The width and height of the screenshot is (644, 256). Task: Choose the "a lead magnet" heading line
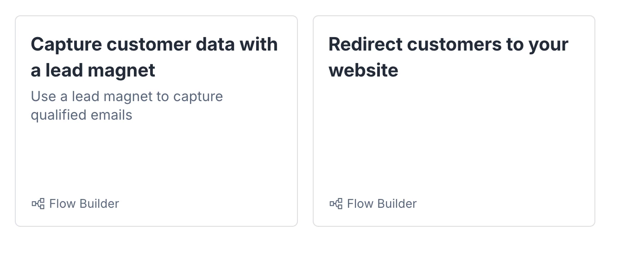point(93,70)
